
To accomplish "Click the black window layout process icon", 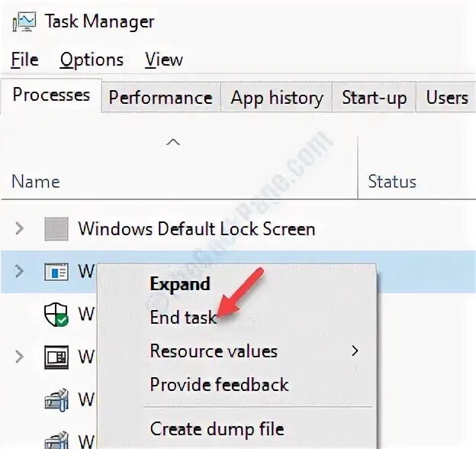I will tap(56, 357).
